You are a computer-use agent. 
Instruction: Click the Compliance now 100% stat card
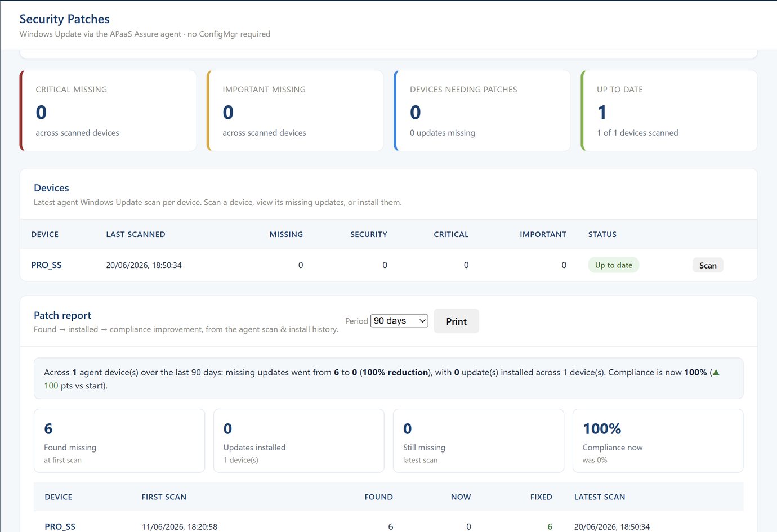(658, 441)
